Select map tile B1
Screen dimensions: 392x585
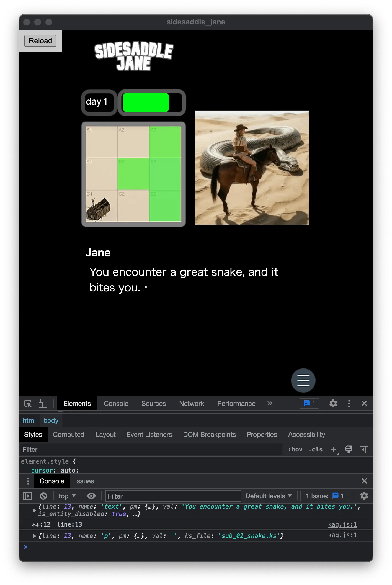(x=101, y=174)
